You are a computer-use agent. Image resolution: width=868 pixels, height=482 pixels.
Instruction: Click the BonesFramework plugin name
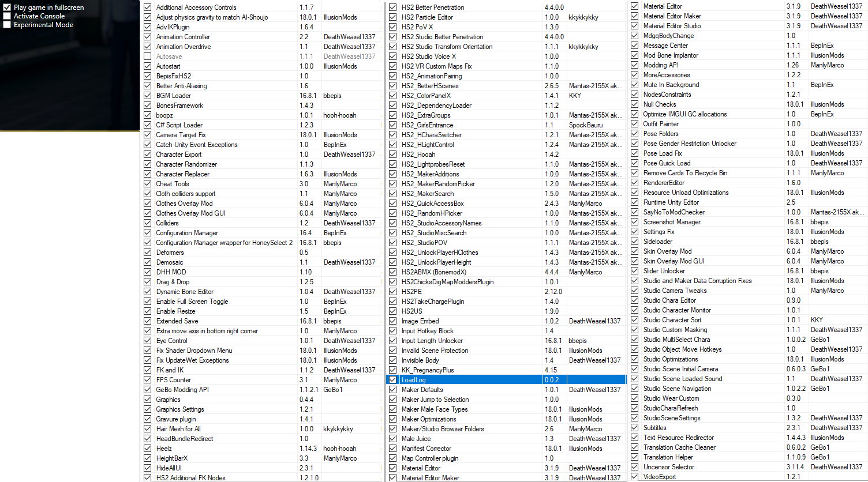pyautogui.click(x=179, y=106)
